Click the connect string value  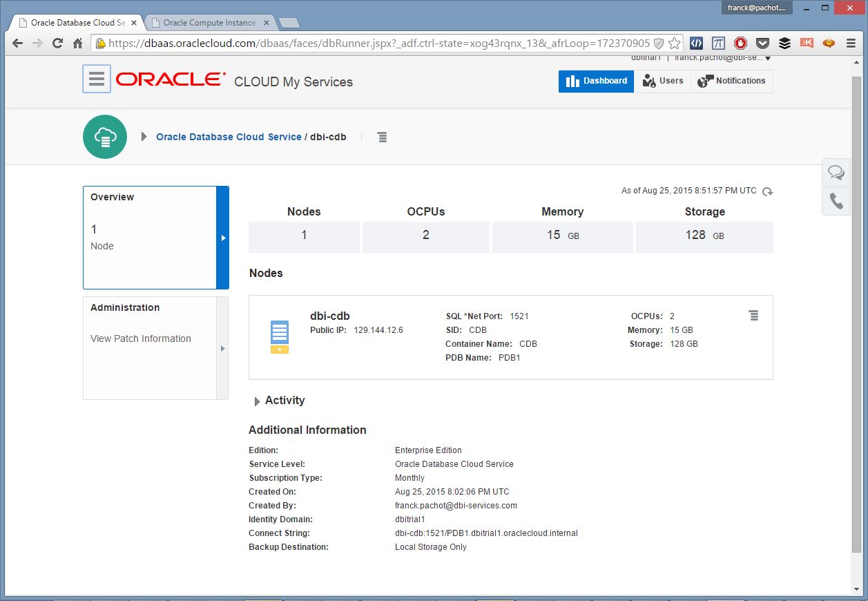pyautogui.click(x=486, y=533)
